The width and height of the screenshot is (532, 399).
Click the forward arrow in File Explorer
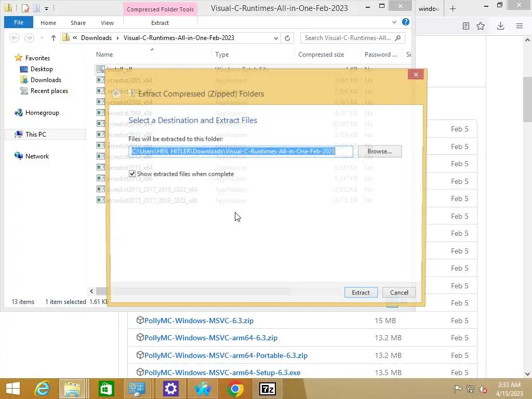(x=29, y=37)
